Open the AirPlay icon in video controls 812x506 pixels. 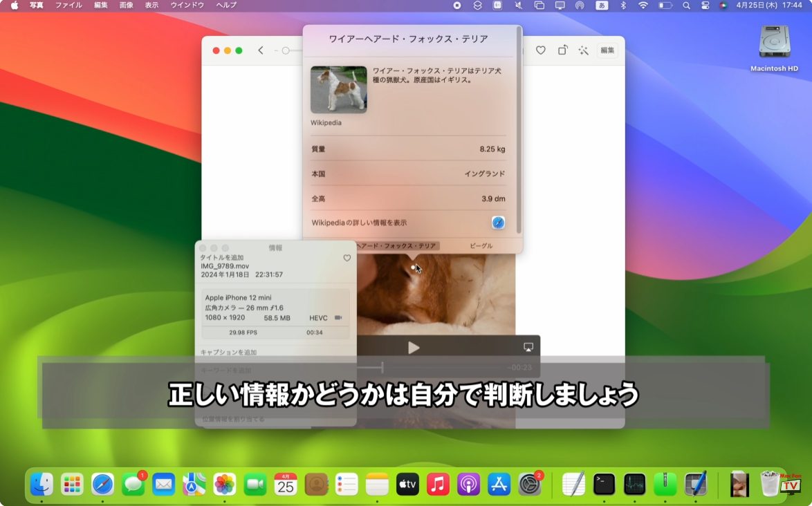coord(528,347)
